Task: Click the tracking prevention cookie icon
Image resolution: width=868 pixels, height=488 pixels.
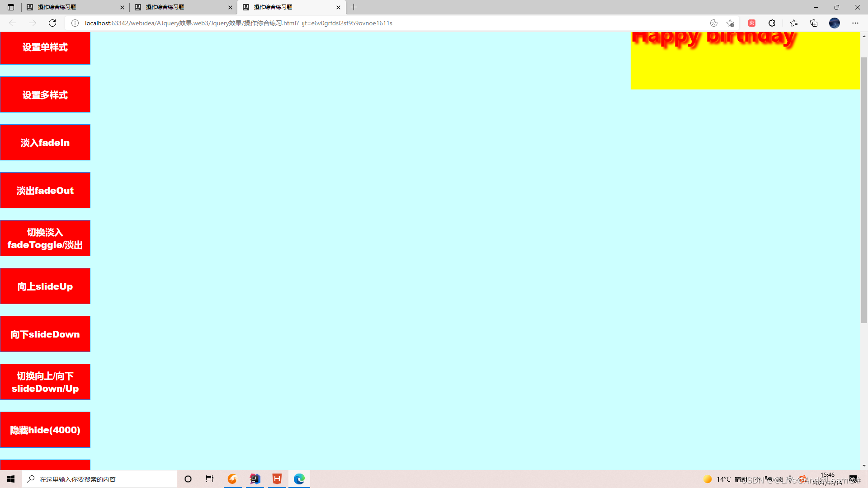Action: coord(714,23)
